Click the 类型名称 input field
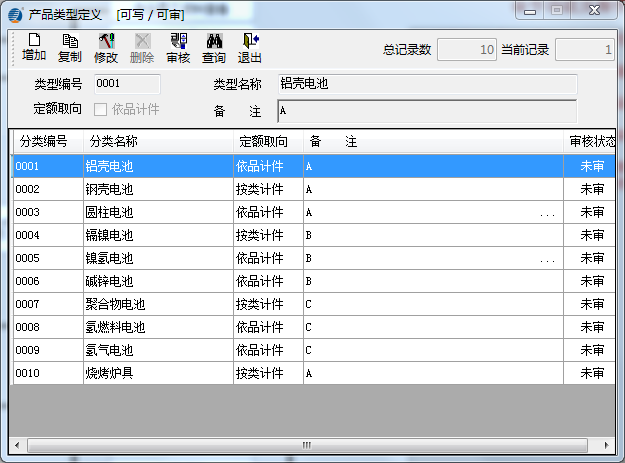The height and width of the screenshot is (463, 625). pyautogui.click(x=426, y=85)
